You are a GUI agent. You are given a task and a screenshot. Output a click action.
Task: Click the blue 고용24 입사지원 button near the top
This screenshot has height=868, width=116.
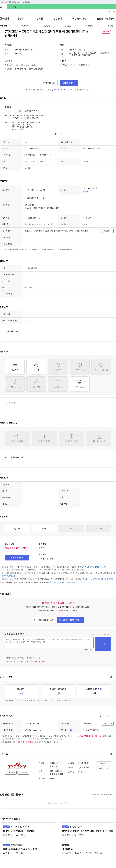point(69,83)
